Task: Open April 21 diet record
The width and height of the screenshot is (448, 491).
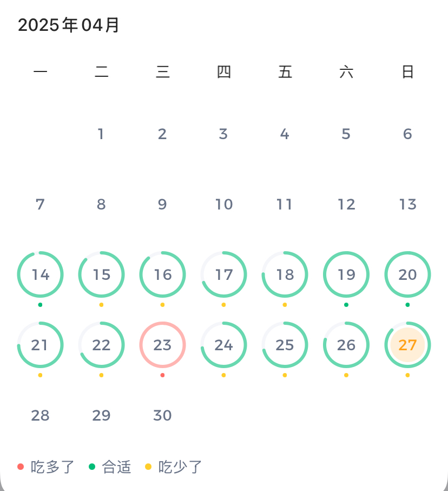Action: (40, 345)
